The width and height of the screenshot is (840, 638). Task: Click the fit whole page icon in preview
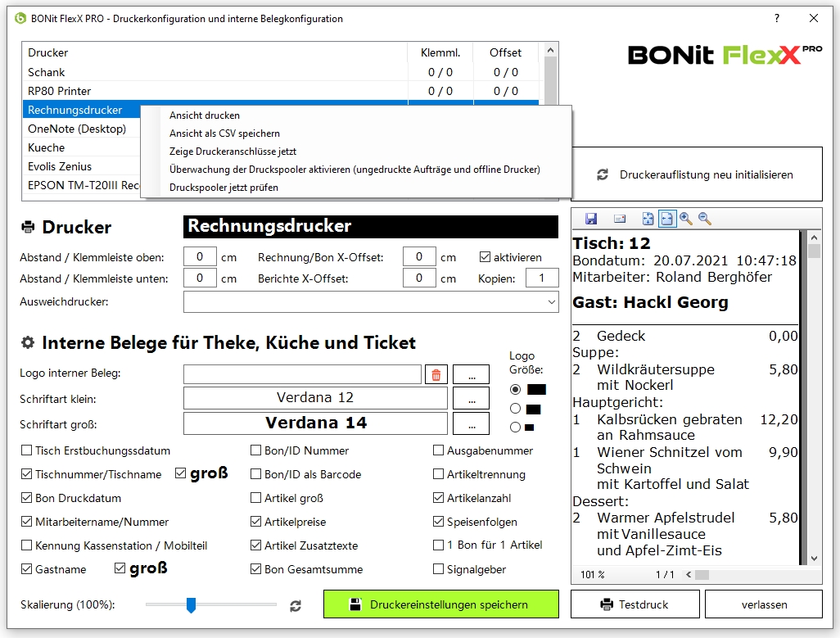pyautogui.click(x=648, y=219)
